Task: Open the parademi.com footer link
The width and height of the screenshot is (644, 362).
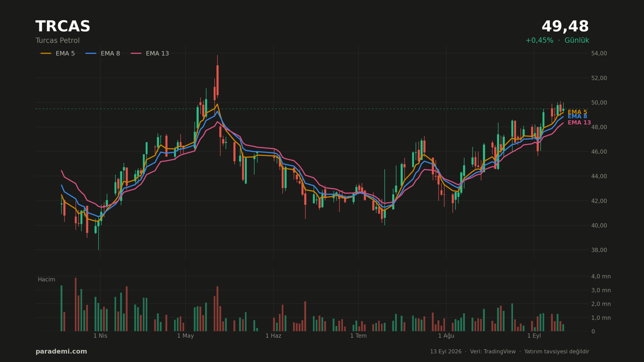Action: (x=61, y=352)
